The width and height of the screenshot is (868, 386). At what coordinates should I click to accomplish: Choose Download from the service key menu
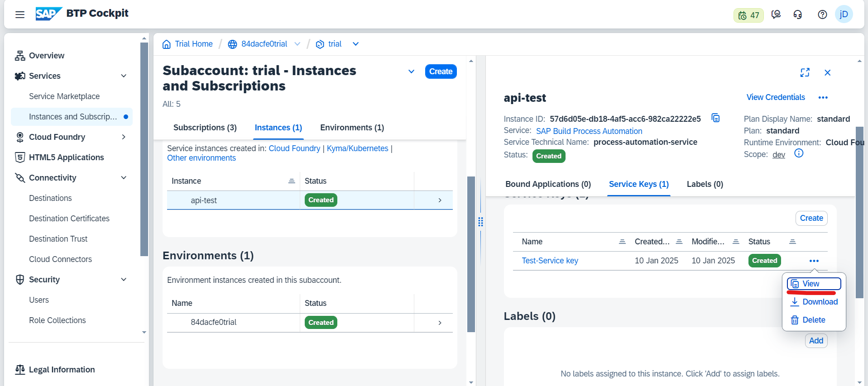coord(814,302)
